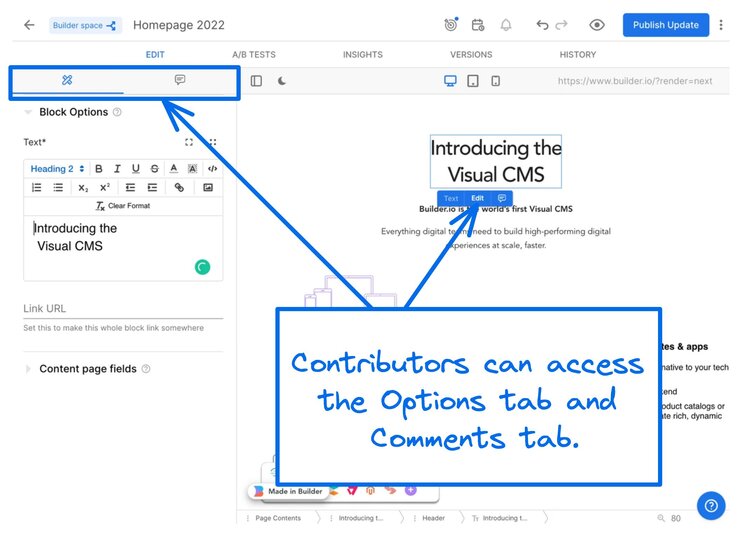Open notifications bell
The image size is (740, 534).
(x=506, y=25)
